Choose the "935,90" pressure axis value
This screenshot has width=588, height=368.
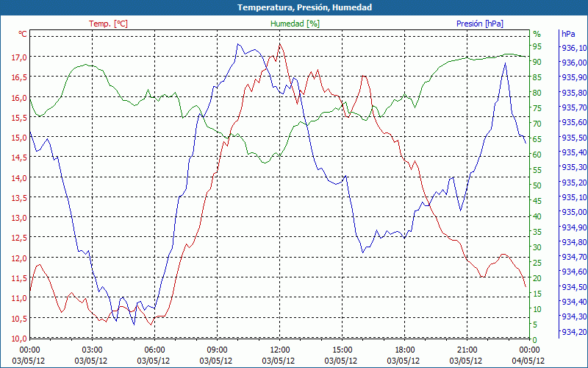click(575, 77)
